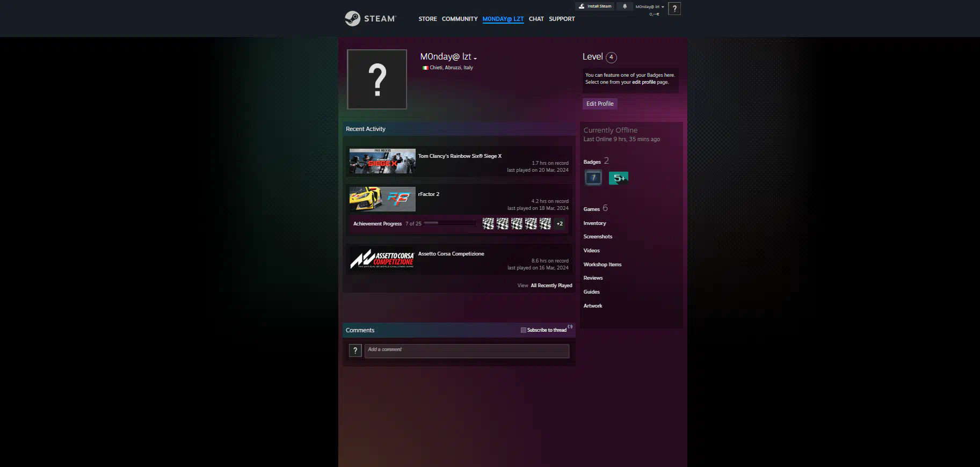
Task: Click the +2 more achievements box
Action: coord(560,224)
